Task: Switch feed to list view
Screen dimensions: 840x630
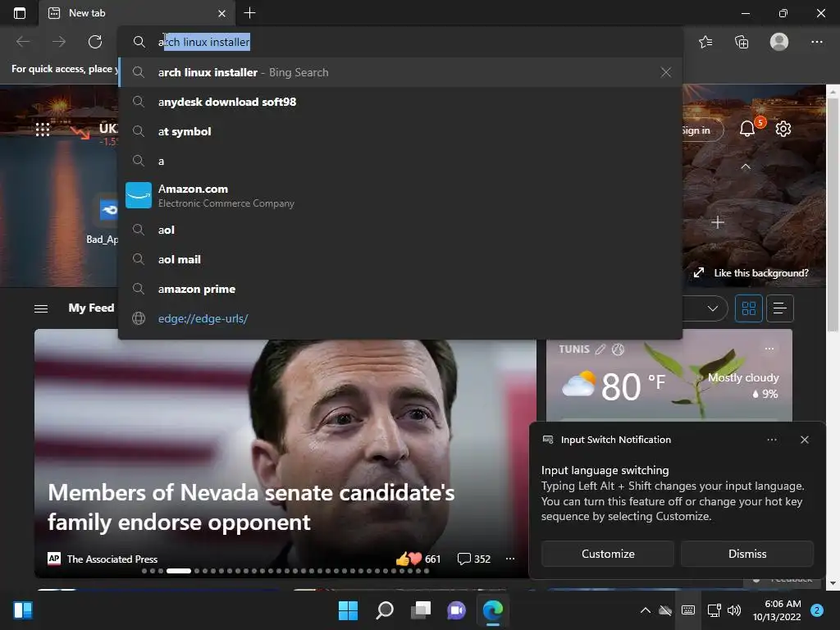Action: tap(779, 308)
